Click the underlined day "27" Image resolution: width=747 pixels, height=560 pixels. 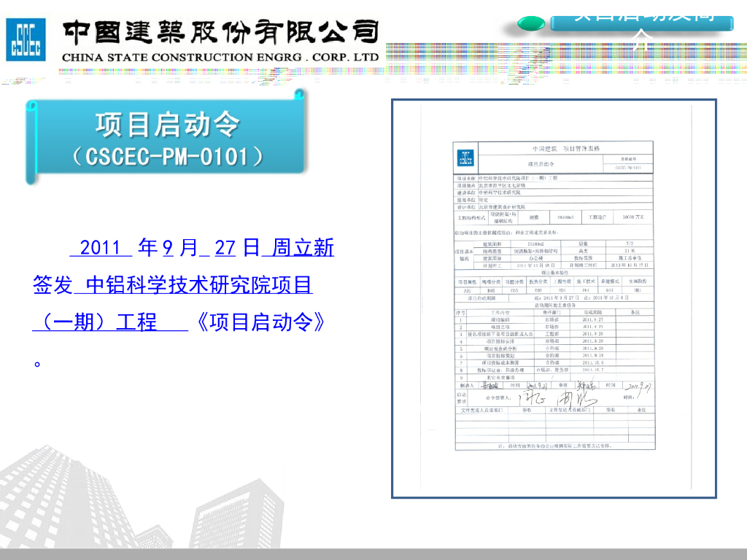(x=225, y=248)
